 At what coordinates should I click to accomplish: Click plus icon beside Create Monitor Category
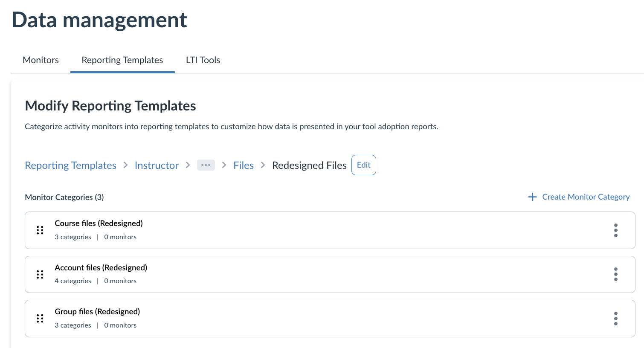tap(532, 197)
